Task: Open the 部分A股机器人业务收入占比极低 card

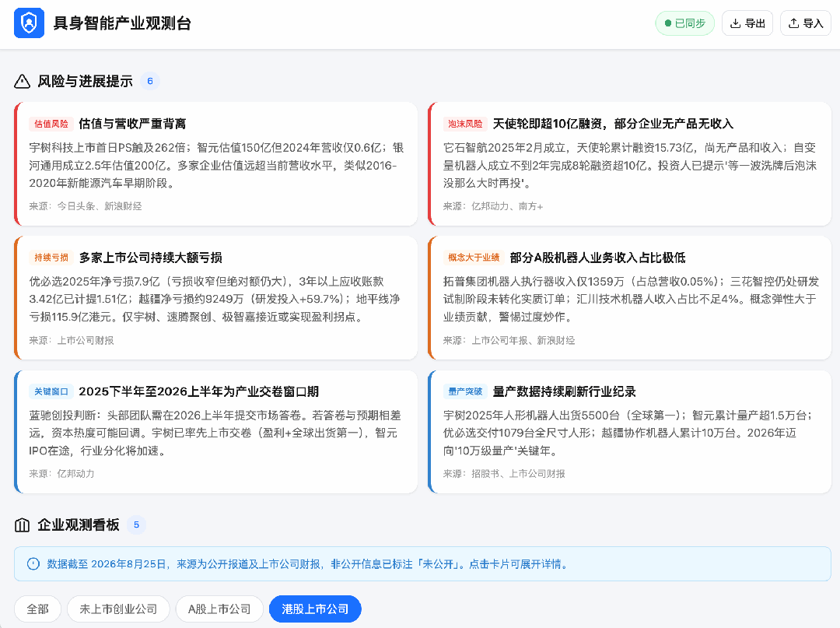Action: pyautogui.click(x=629, y=298)
